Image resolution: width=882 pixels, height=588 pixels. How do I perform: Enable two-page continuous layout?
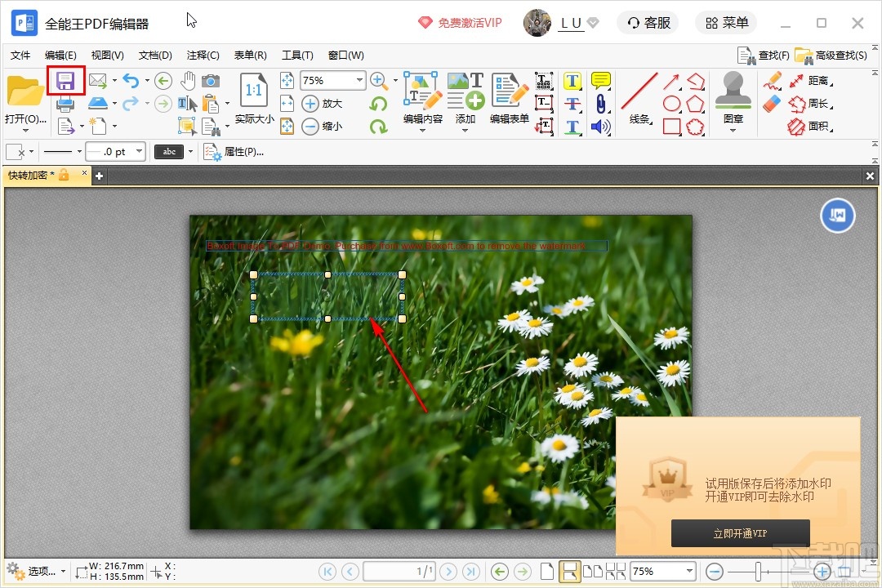pyautogui.click(x=616, y=572)
